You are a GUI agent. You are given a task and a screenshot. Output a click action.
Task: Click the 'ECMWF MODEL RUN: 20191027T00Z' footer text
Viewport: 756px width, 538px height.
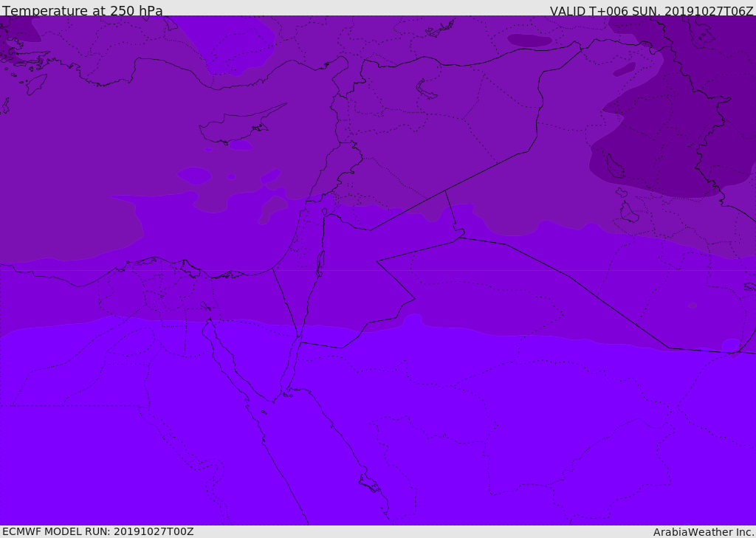pyautogui.click(x=98, y=531)
